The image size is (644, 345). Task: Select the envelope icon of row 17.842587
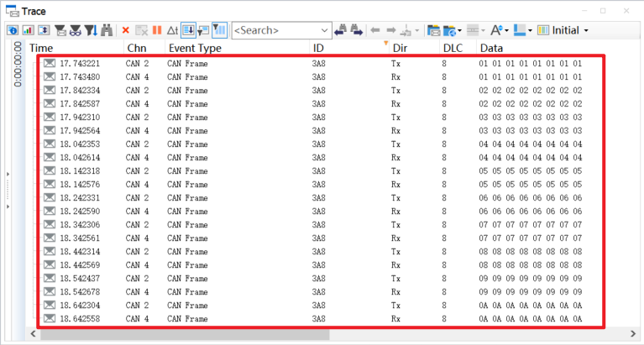[x=50, y=103]
